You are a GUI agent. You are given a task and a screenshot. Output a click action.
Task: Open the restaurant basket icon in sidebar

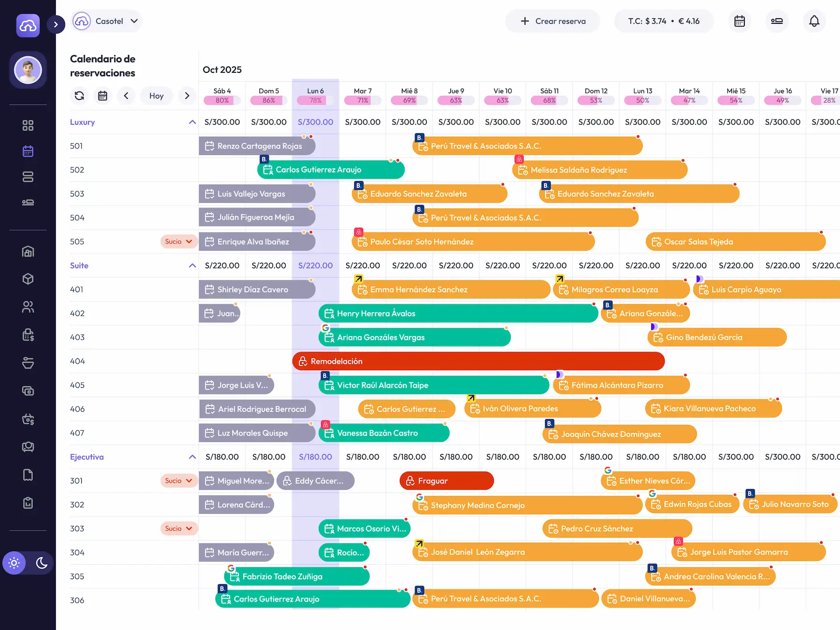point(28,363)
